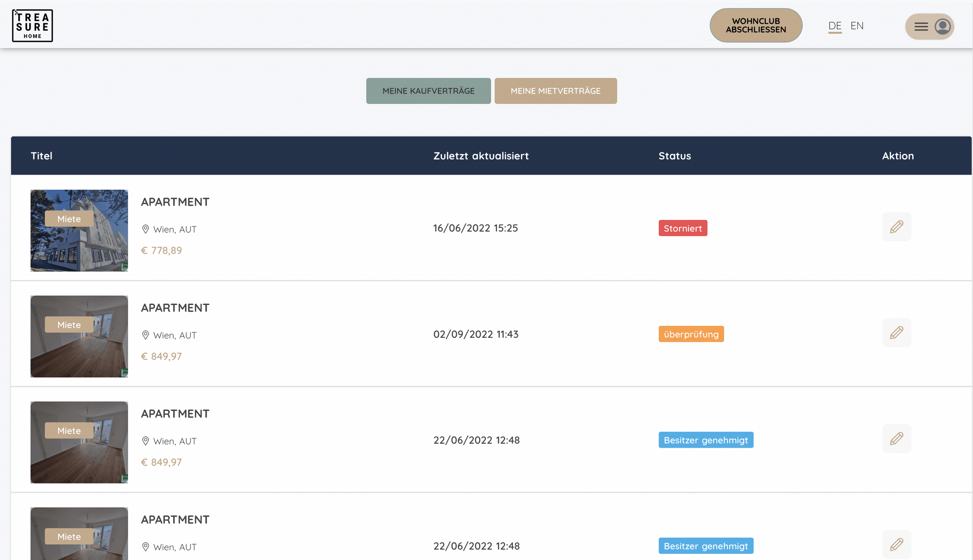Click location pin in 02/09/2022 row
Image resolution: width=973 pixels, height=560 pixels.
(x=146, y=335)
